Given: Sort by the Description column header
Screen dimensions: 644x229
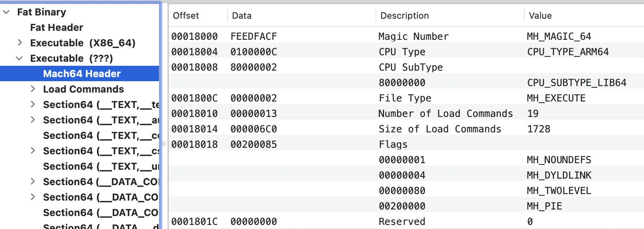Looking at the screenshot, I should (404, 16).
